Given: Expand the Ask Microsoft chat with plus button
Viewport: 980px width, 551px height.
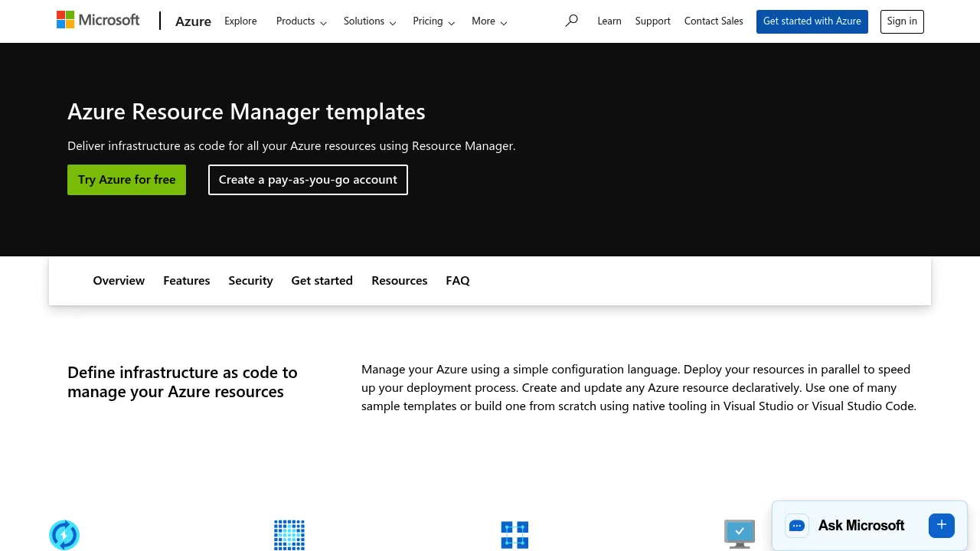Looking at the screenshot, I should 942,525.
